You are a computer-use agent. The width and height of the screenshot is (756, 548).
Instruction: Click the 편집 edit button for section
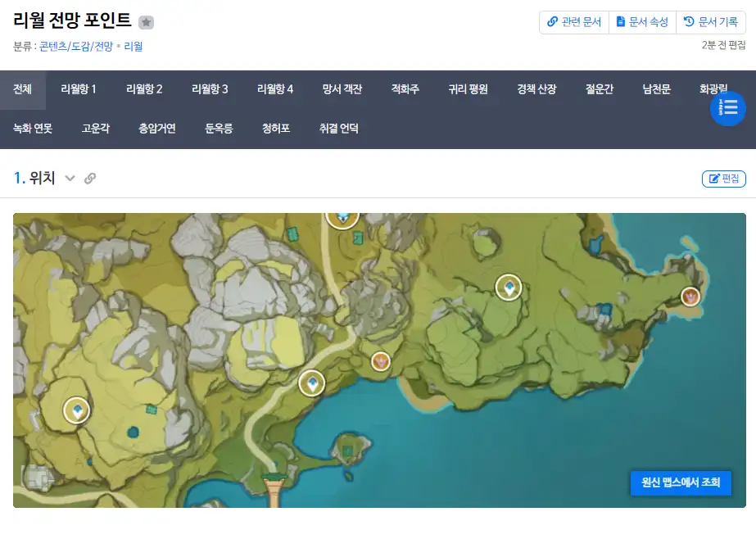coord(724,179)
